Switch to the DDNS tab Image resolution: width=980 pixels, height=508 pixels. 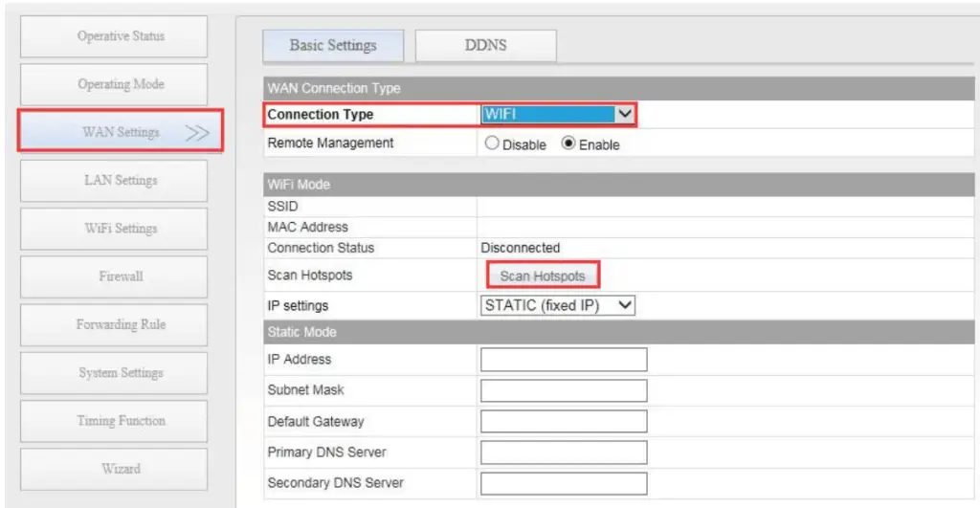point(485,46)
